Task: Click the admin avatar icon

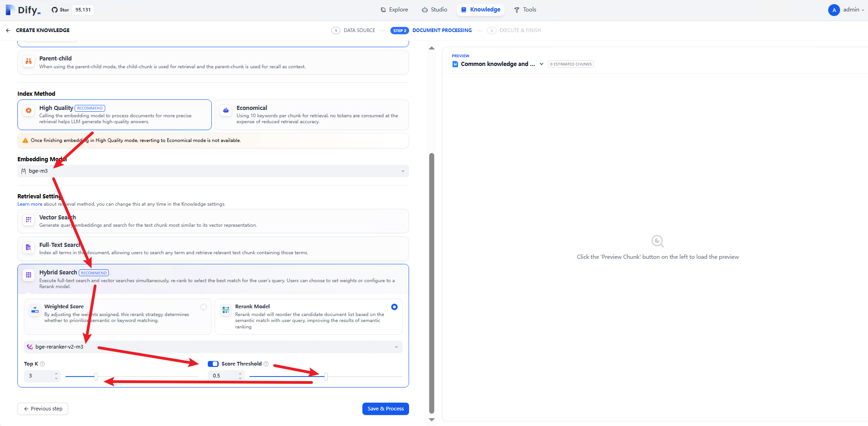Action: pos(834,10)
